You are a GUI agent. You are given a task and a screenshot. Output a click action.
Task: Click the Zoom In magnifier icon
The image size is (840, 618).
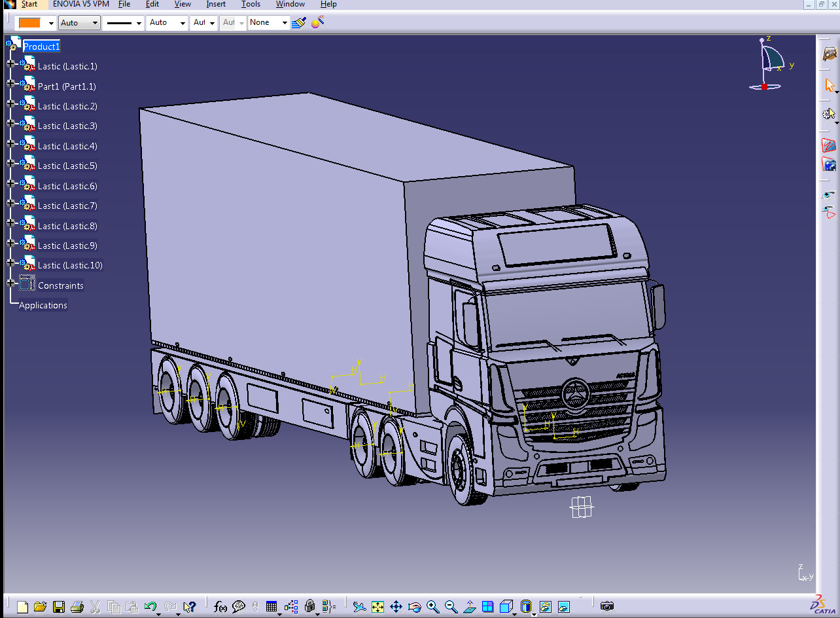tap(432, 607)
